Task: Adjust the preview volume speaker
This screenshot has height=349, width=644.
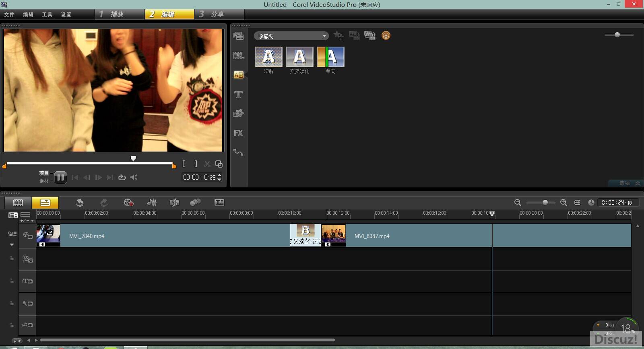Action: (x=134, y=177)
